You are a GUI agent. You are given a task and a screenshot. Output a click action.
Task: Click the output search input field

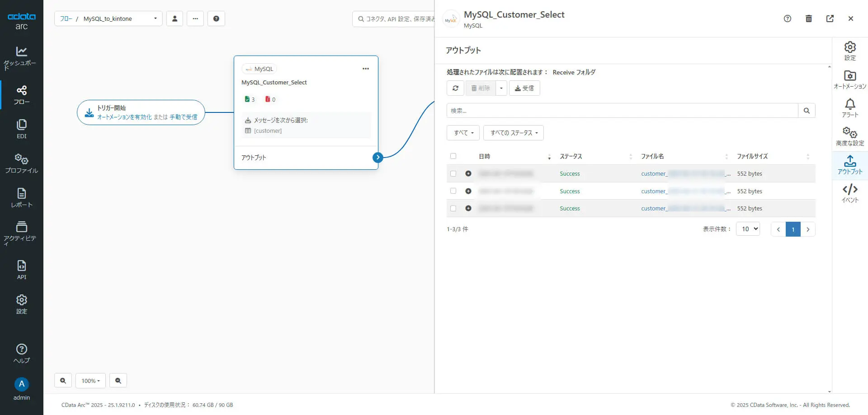(x=622, y=111)
